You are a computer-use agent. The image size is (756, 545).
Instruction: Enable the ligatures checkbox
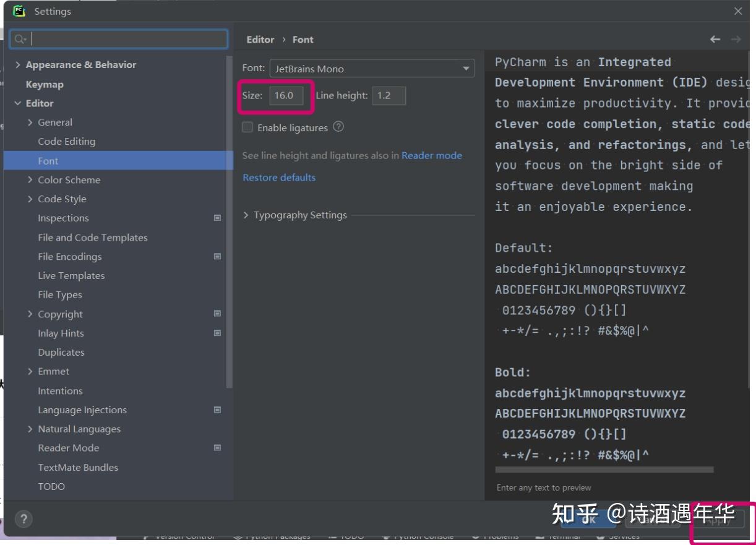tap(247, 127)
